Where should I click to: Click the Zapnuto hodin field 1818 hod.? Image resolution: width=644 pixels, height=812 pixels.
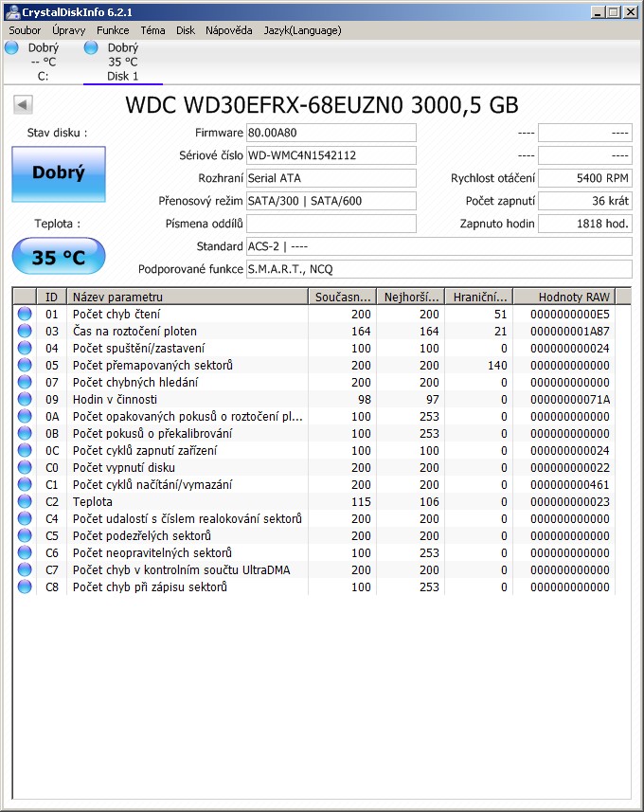(585, 224)
